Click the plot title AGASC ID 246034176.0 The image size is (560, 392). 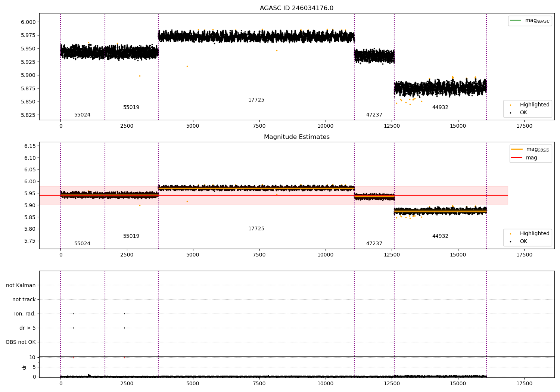296,8
